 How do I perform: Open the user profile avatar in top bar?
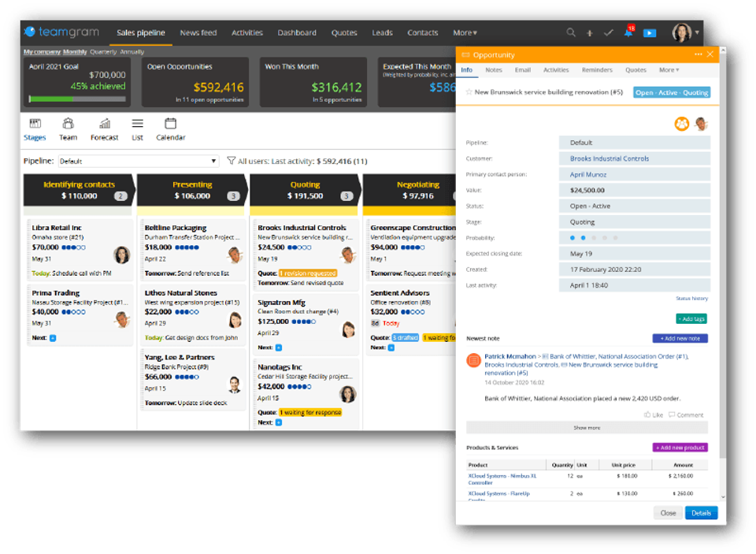tap(682, 32)
